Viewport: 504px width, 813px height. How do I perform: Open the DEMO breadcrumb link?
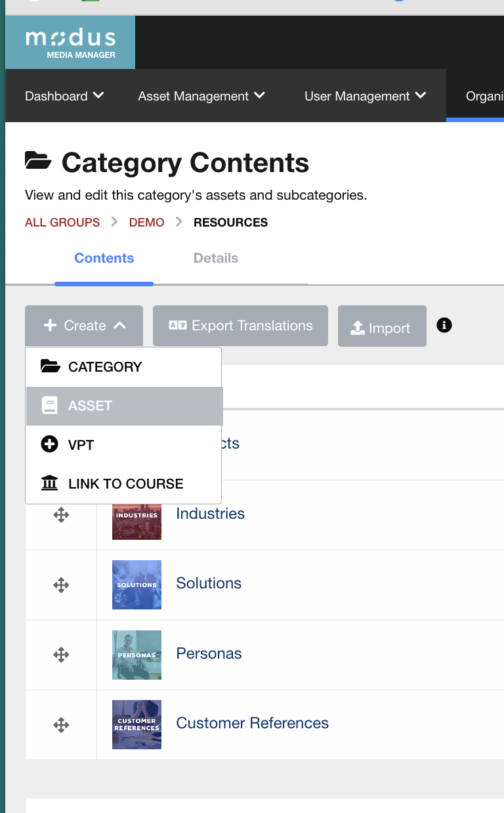click(146, 222)
